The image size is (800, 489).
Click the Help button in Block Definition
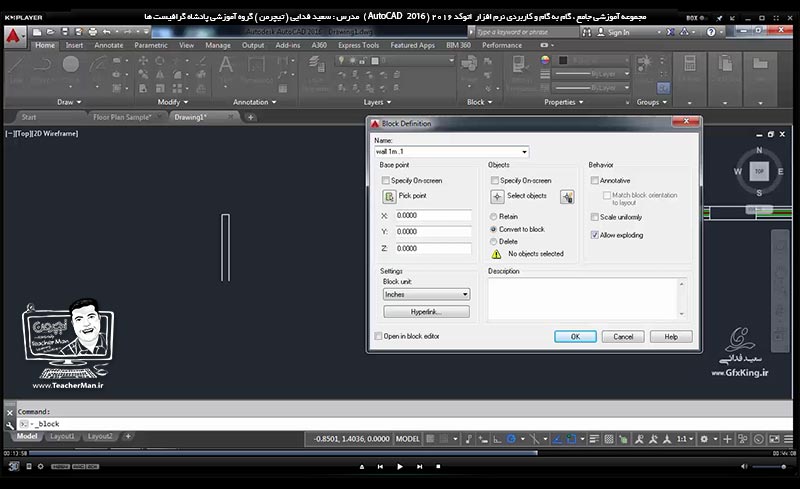click(x=671, y=336)
